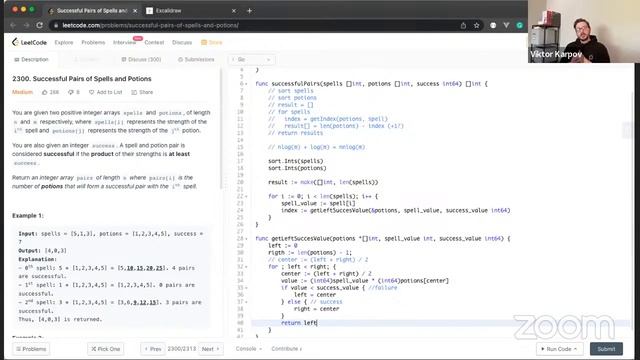
Task: Click the heart Add to List icon
Action: [91, 92]
